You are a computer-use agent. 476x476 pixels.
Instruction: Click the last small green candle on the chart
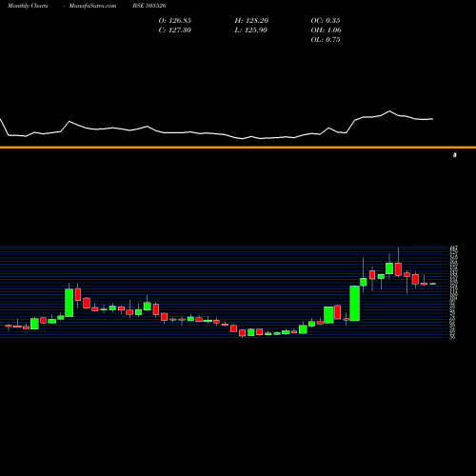tap(433, 284)
